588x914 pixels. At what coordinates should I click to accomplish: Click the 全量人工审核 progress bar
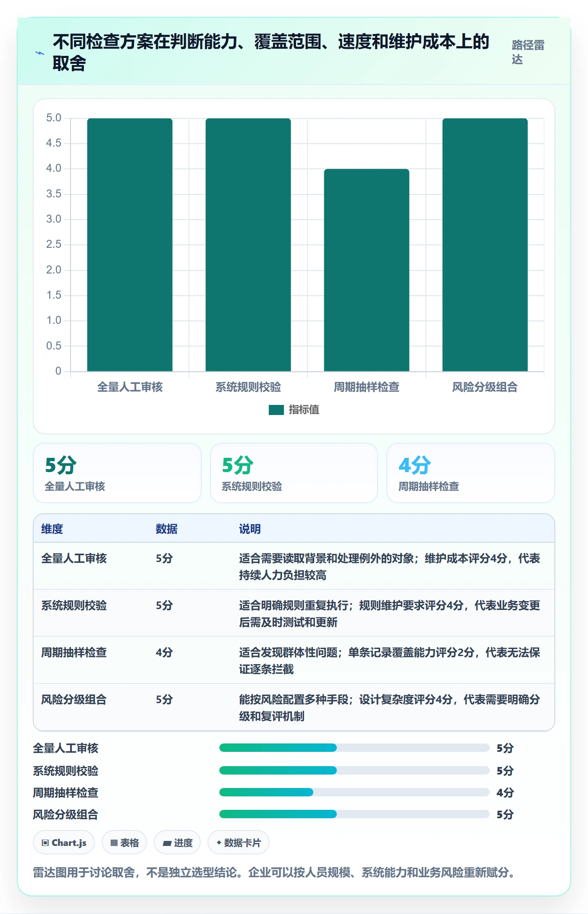pyautogui.click(x=354, y=748)
